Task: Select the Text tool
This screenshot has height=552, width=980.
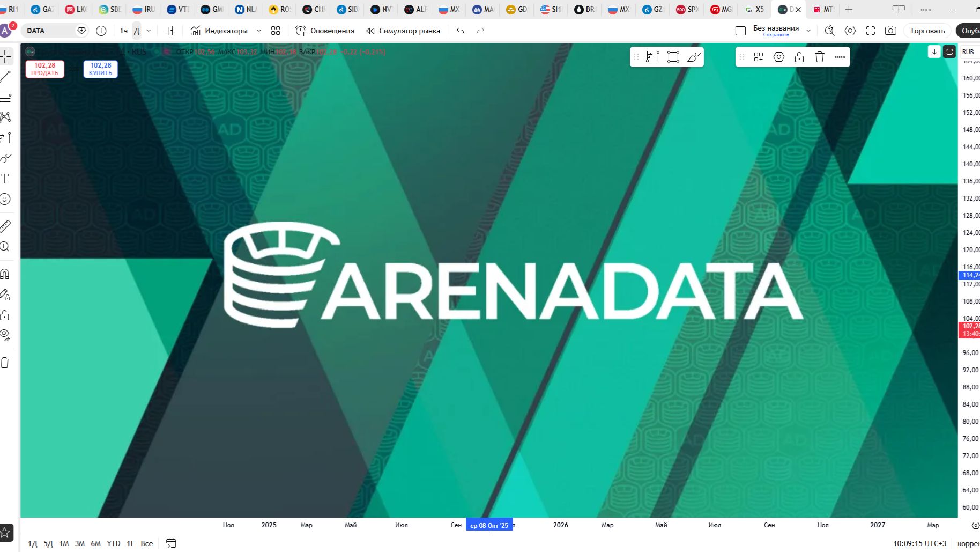Action: point(5,179)
